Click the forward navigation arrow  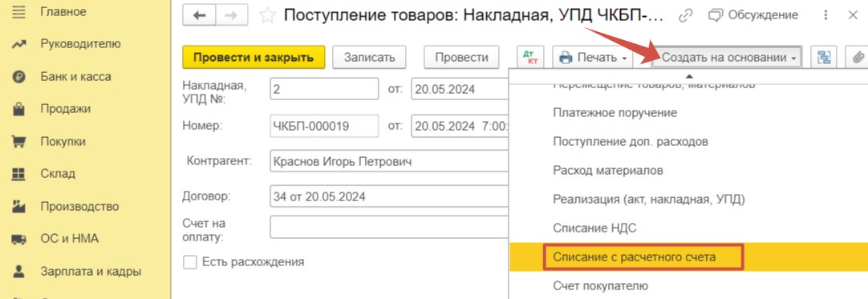pos(231,16)
